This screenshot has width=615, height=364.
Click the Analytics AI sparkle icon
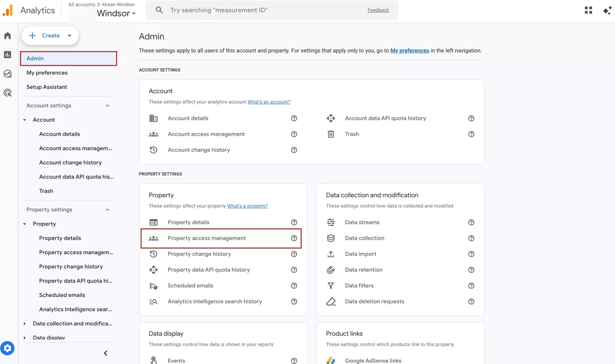[x=608, y=10]
